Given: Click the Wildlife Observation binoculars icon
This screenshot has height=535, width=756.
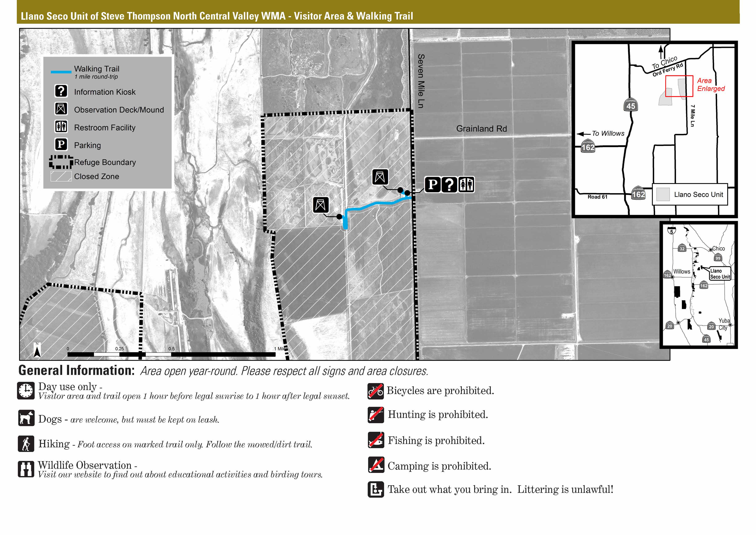Looking at the screenshot, I should pos(26,469).
